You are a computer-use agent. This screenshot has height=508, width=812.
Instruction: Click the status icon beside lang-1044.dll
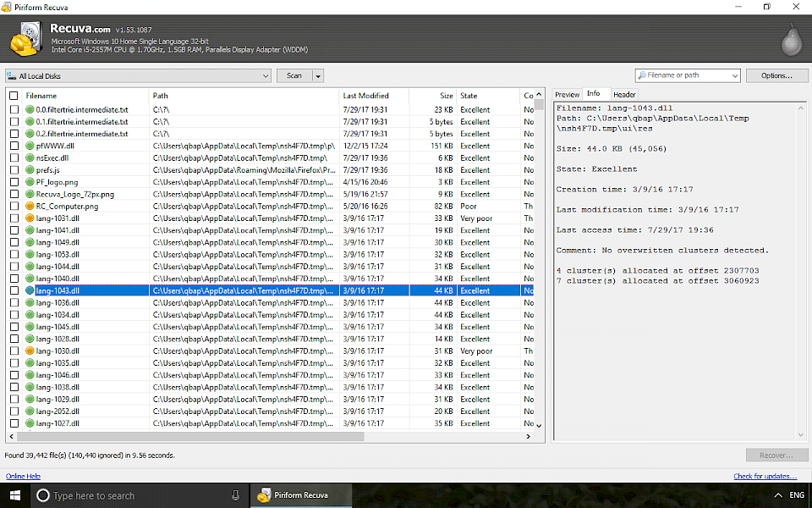coord(30,267)
